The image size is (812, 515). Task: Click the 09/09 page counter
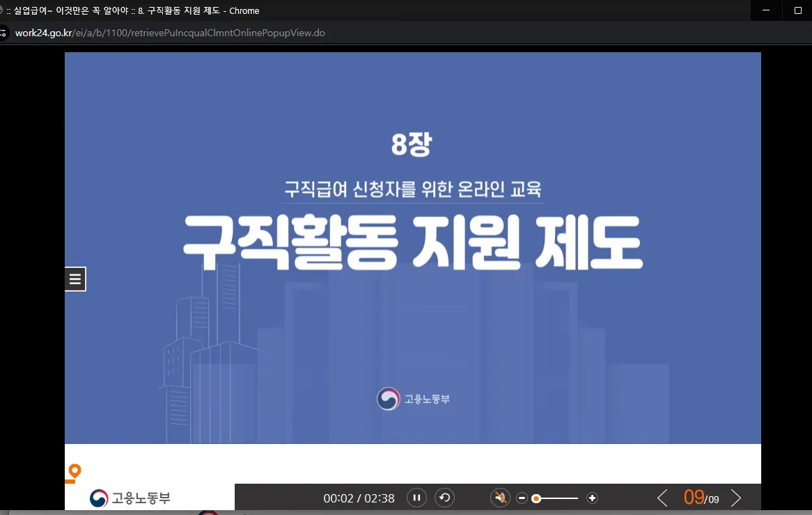[x=701, y=498]
